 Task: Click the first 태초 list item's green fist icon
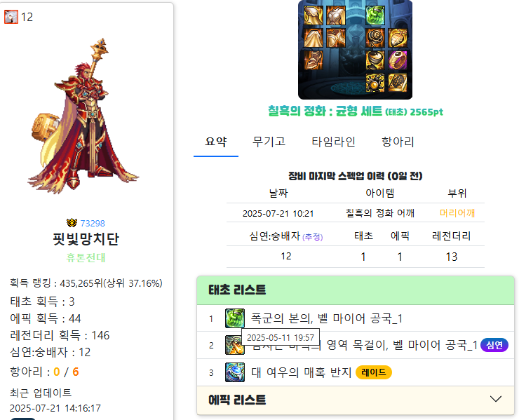pyautogui.click(x=235, y=318)
